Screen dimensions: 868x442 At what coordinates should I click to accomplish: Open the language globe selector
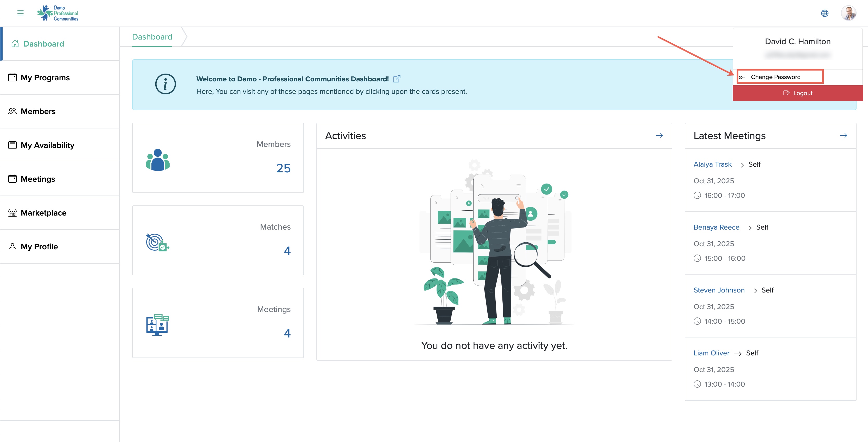tap(825, 13)
